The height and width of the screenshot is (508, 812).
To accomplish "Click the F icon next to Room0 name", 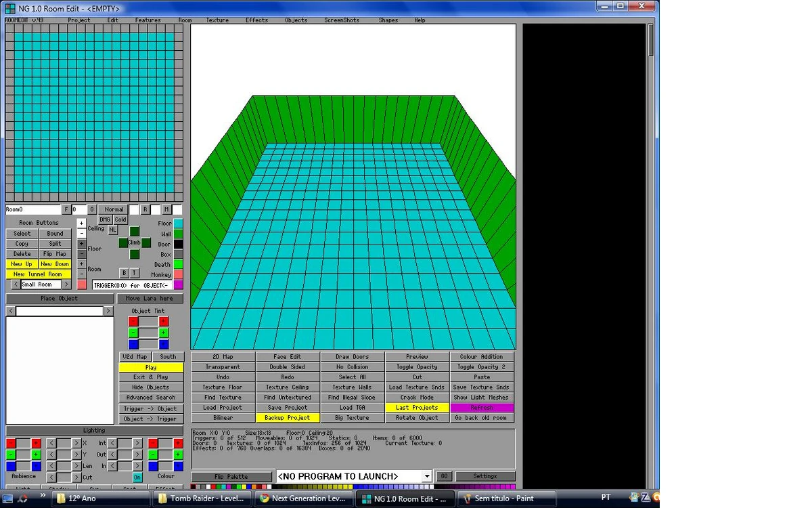I will [x=66, y=209].
